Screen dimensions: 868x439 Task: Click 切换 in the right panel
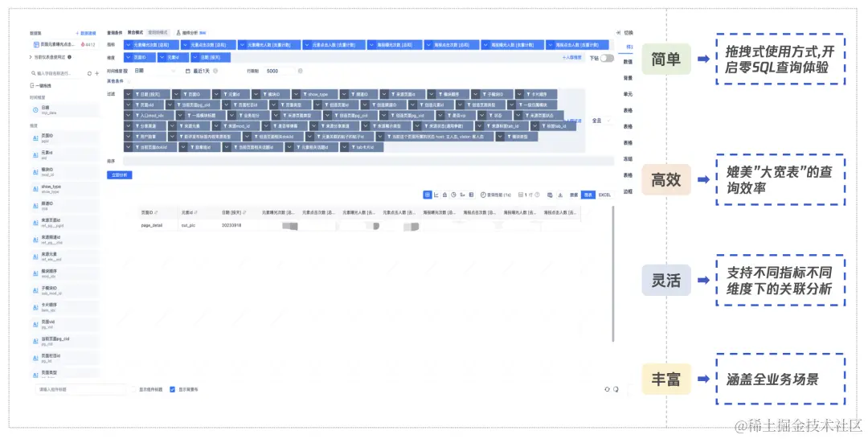(x=628, y=33)
